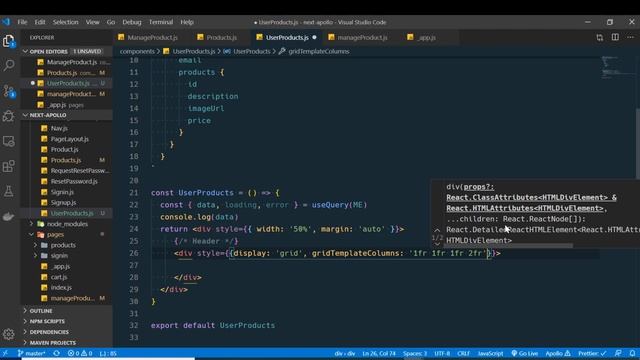Screen dimensions: 640x360
Task: Open the Selection menu
Action: coord(65,22)
